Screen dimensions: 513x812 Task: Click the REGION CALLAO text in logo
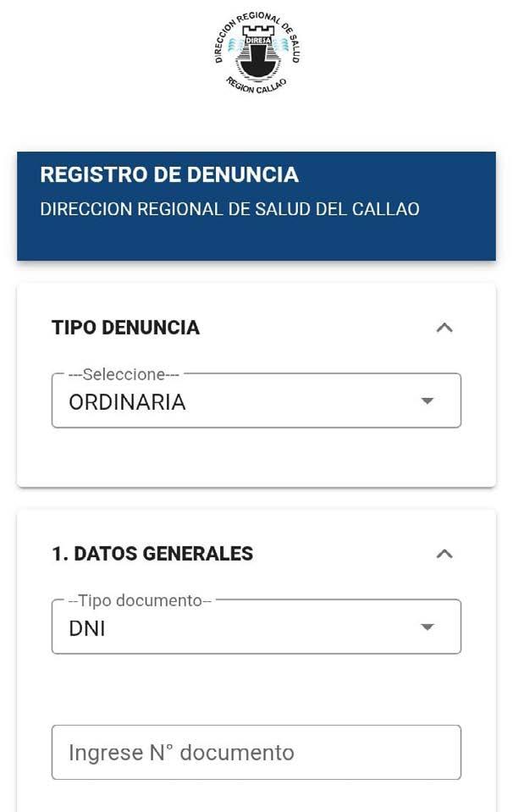[256, 86]
